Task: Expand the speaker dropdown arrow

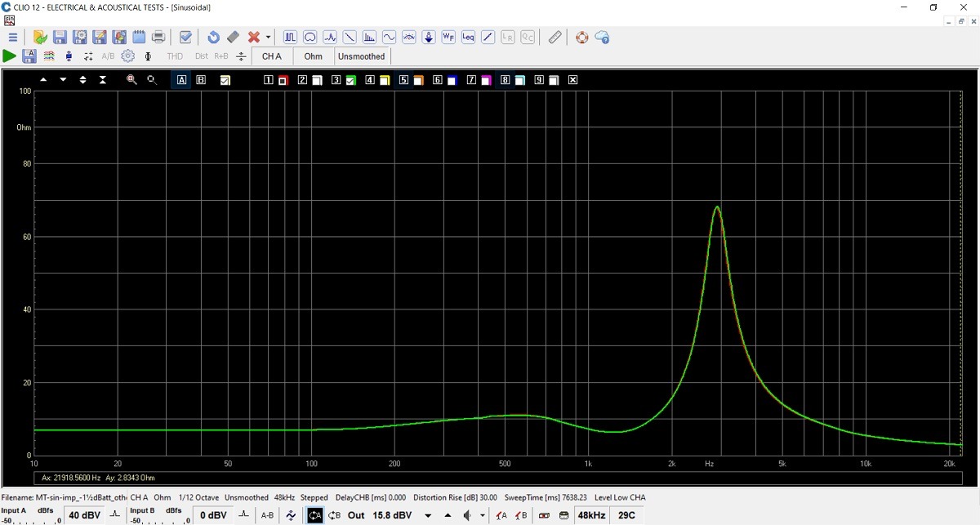Action: [482, 516]
